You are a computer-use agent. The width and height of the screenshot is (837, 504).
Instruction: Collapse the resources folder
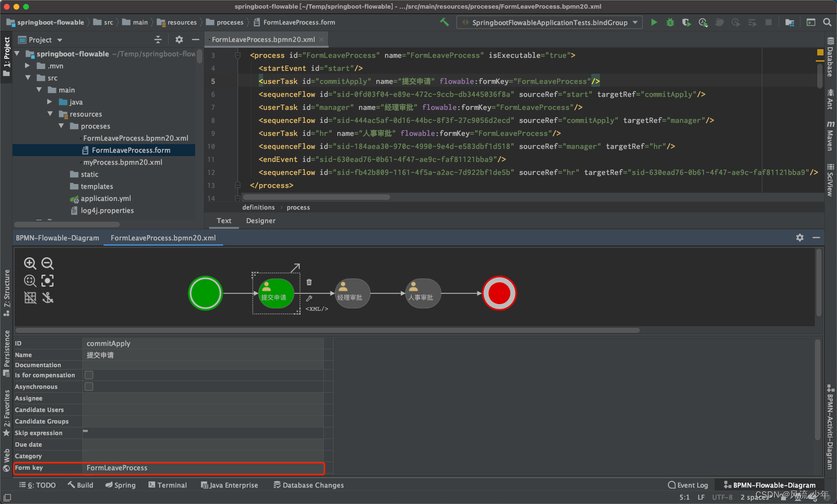[x=50, y=114]
